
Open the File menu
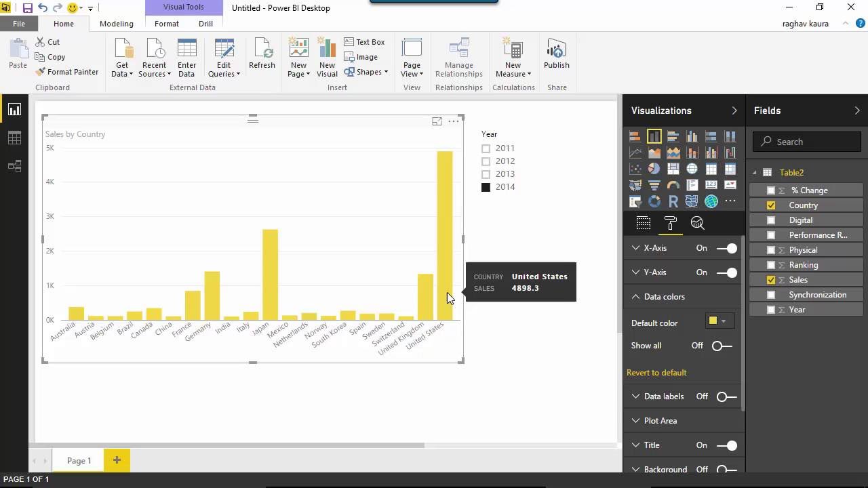click(19, 24)
